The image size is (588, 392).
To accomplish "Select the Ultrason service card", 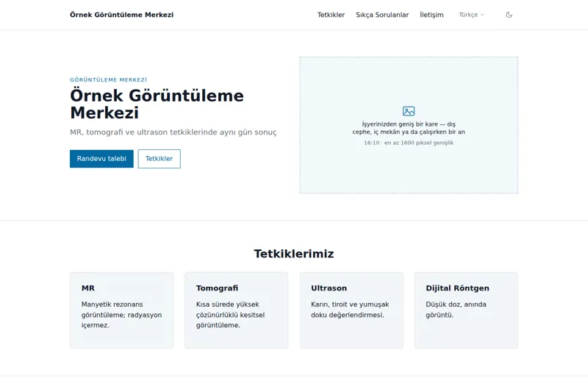I will pyautogui.click(x=351, y=310).
